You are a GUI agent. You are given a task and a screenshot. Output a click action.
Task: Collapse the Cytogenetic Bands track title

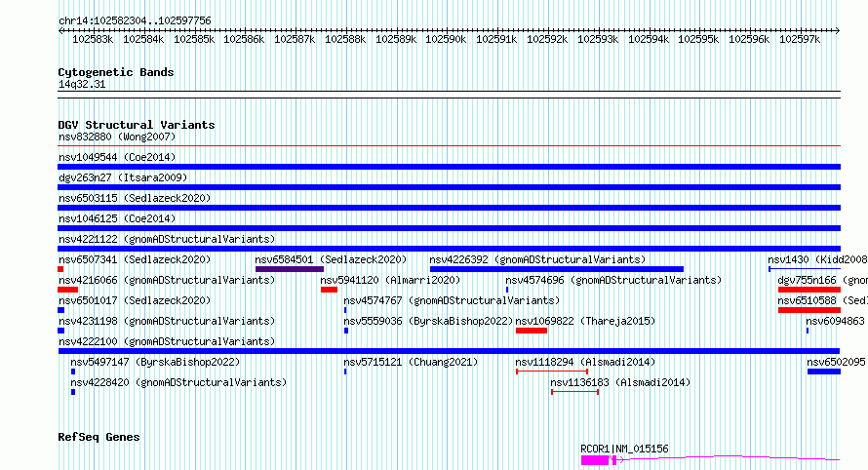coord(116,72)
